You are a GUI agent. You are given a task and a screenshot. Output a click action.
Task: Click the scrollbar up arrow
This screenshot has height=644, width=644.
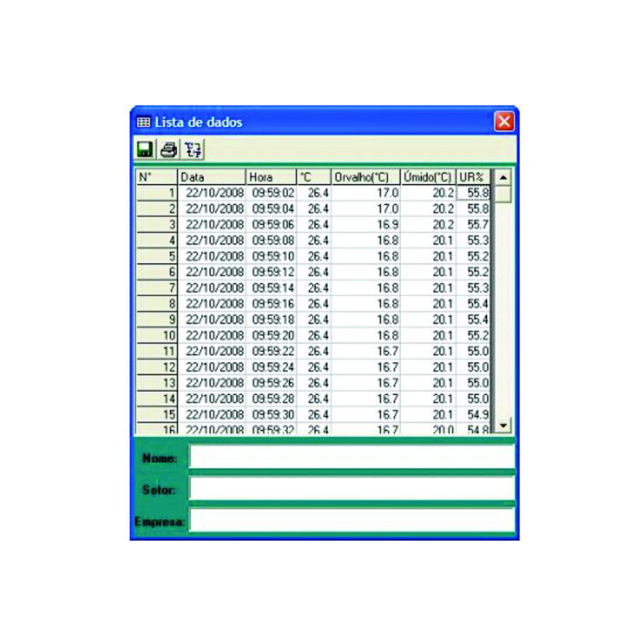503,178
